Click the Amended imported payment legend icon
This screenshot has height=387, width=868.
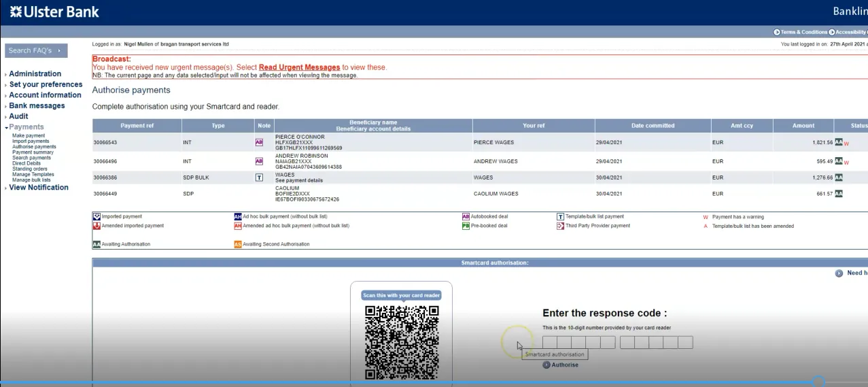point(97,226)
